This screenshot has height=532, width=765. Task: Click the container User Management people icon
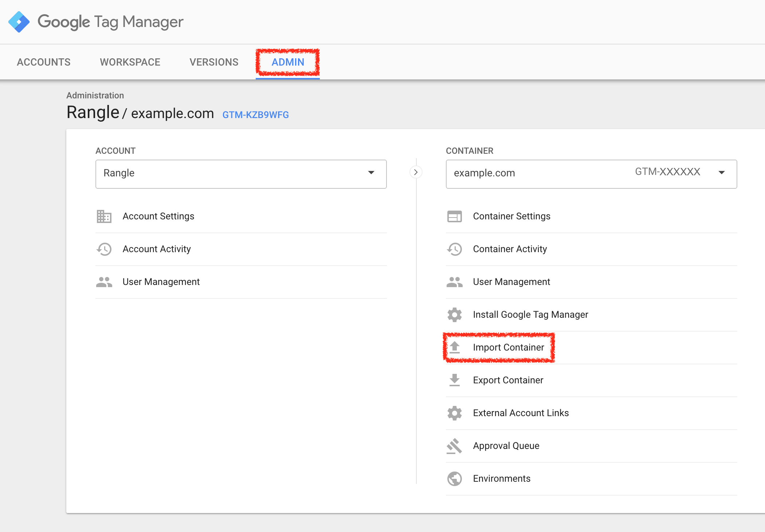click(x=455, y=282)
